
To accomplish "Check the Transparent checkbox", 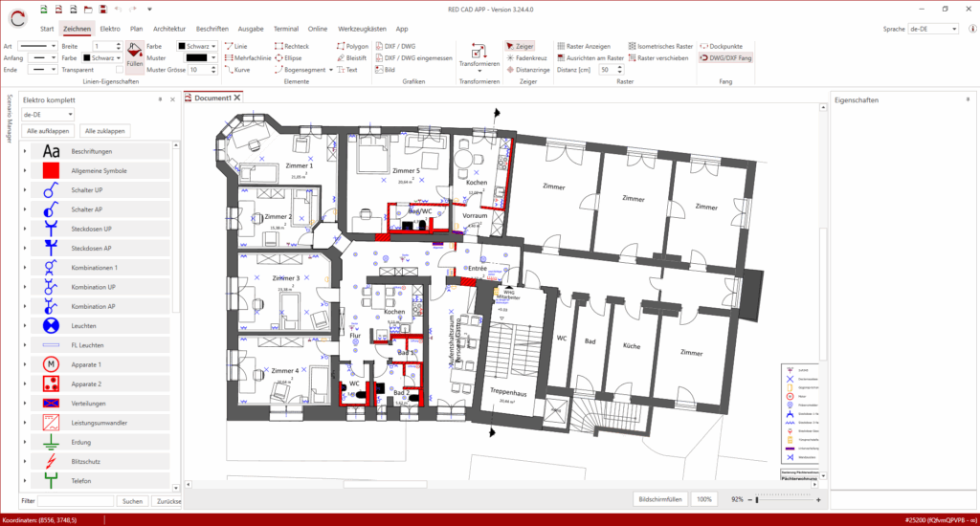I will coord(120,70).
